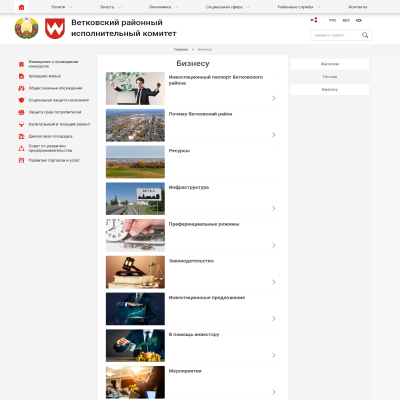Viewport: 400px width, 400px height.
Task: Click the Защита прав потребителей basket icon
Action: [x=21, y=112]
